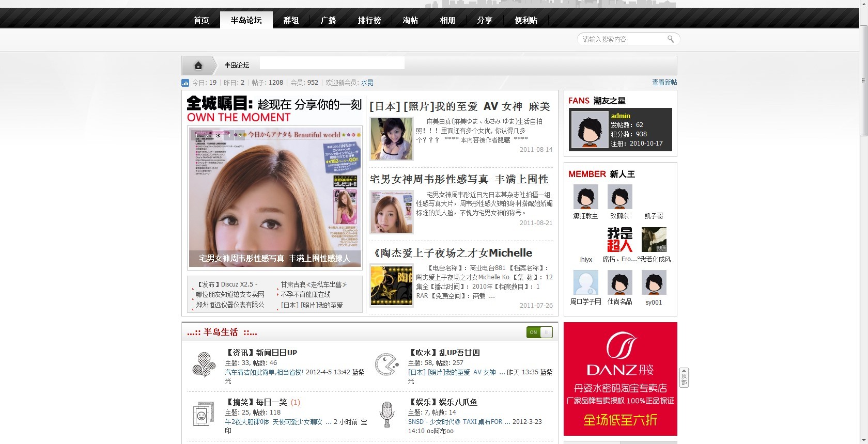
Task: Open thumbnail of 麻美 AV 女神 article
Action: pos(392,139)
